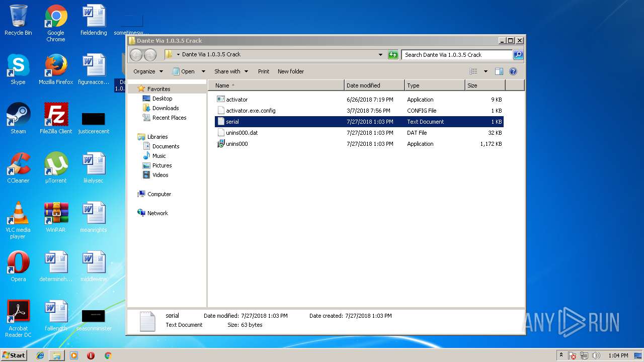The image size is (644, 362).
Task: Click Print in the toolbar
Action: pos(264,71)
